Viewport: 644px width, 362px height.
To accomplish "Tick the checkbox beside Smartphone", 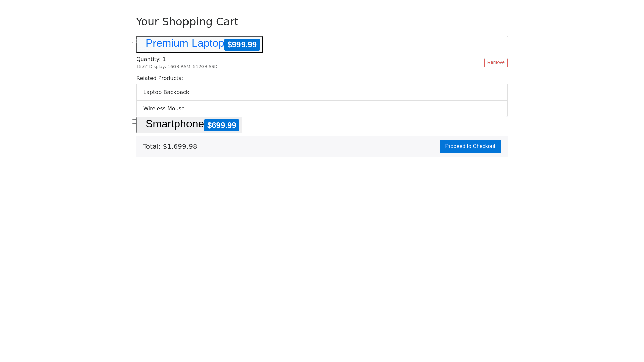I will pyautogui.click(x=134, y=122).
